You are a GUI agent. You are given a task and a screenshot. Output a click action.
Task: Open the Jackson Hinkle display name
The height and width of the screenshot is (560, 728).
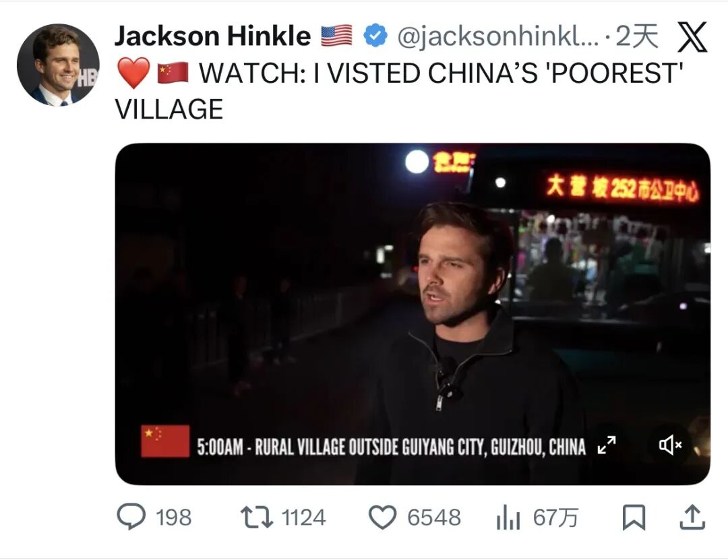coord(212,36)
